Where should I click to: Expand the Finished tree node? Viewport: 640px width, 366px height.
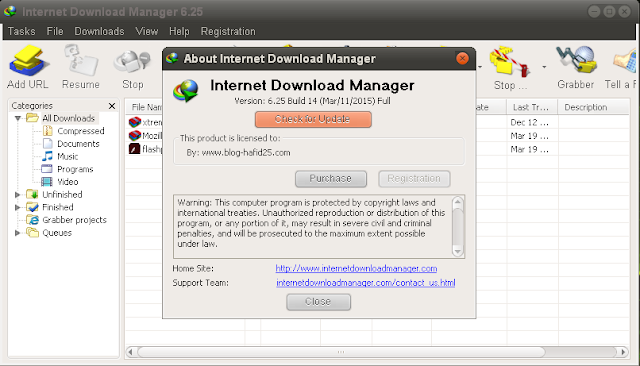point(18,207)
